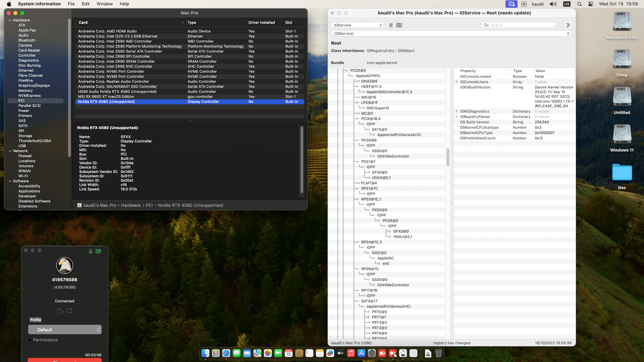Open the File menu

pos(71,4)
